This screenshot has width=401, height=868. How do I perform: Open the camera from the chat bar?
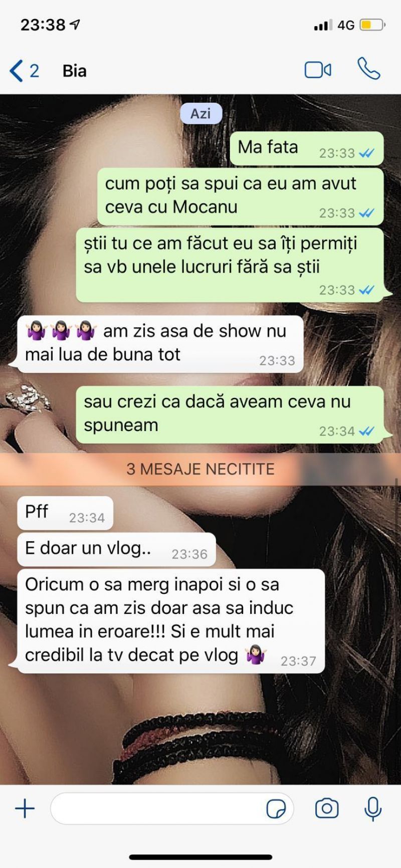click(x=327, y=808)
